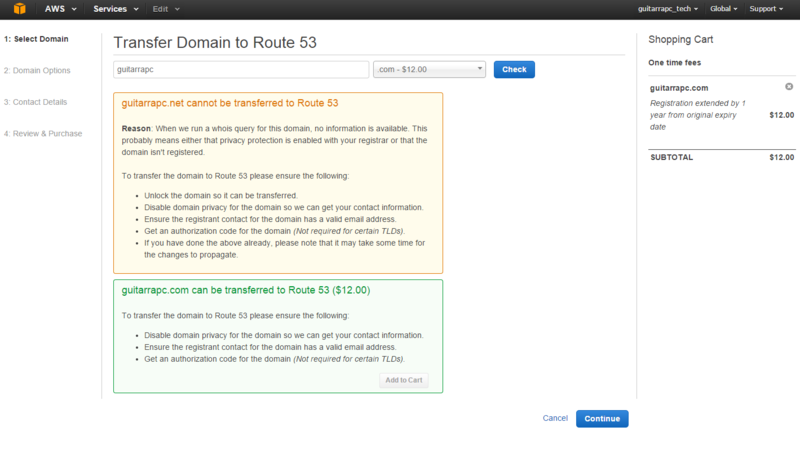This screenshot has width=800, height=458.
Task: Open the Support menu
Action: pyautogui.click(x=766, y=9)
